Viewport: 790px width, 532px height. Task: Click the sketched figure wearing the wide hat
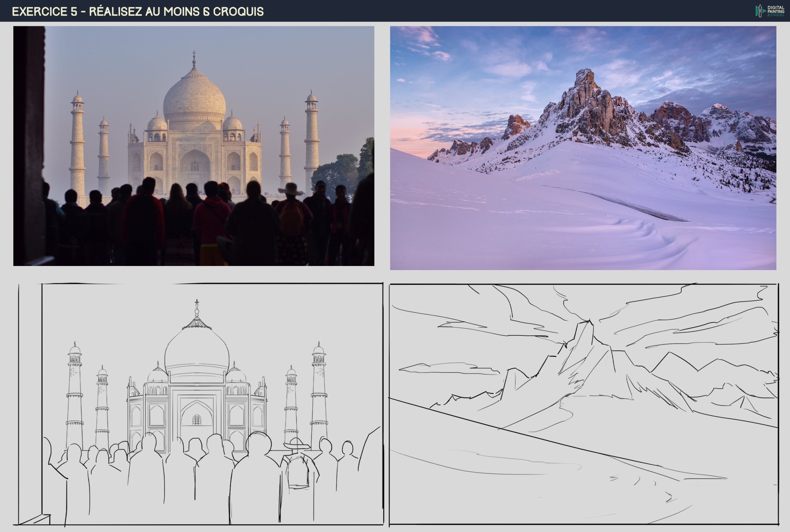(297, 455)
